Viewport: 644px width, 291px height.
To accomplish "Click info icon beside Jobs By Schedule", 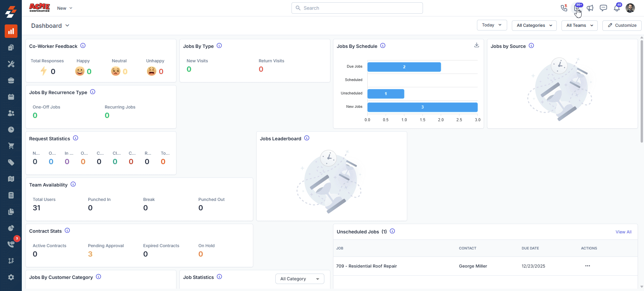I will pos(383,46).
